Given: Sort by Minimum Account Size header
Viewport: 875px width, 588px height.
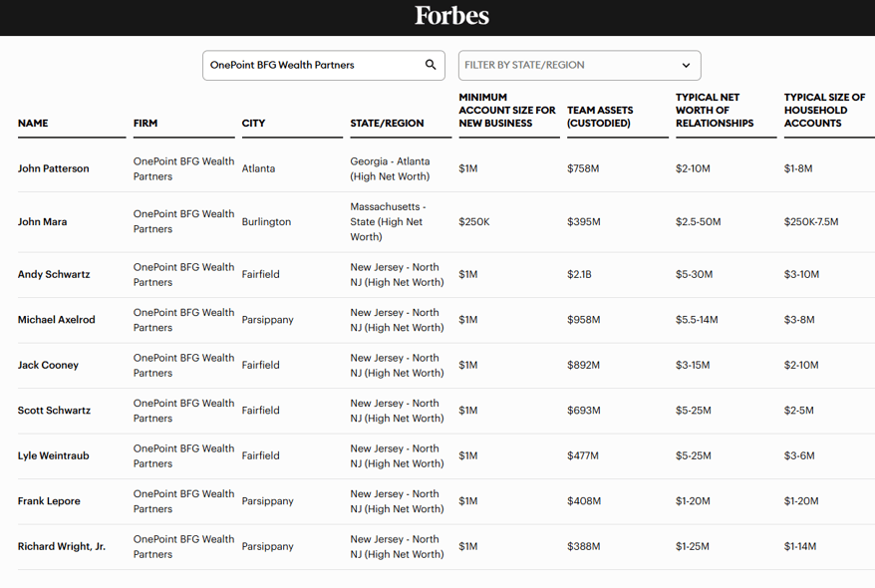Looking at the screenshot, I should [x=506, y=111].
